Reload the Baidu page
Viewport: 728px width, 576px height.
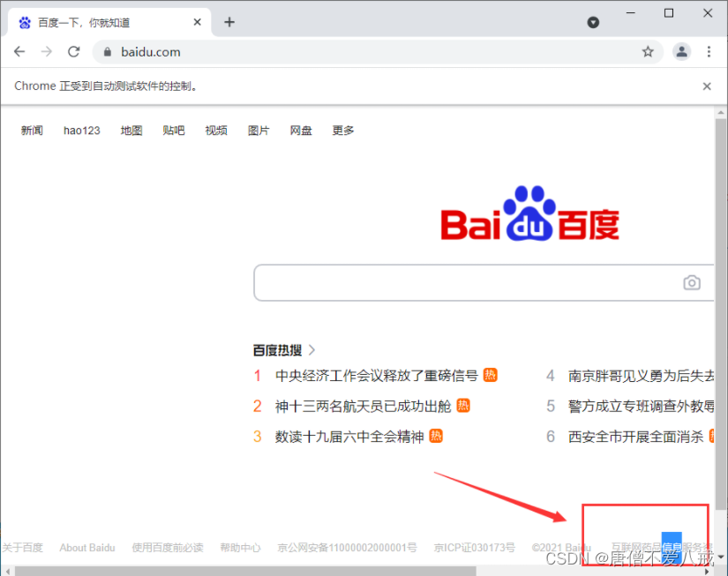pos(74,51)
